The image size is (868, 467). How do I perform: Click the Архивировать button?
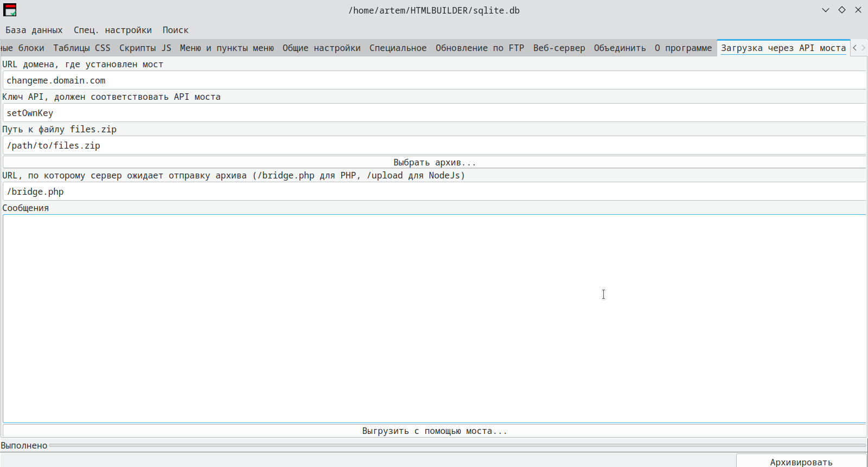(x=801, y=462)
